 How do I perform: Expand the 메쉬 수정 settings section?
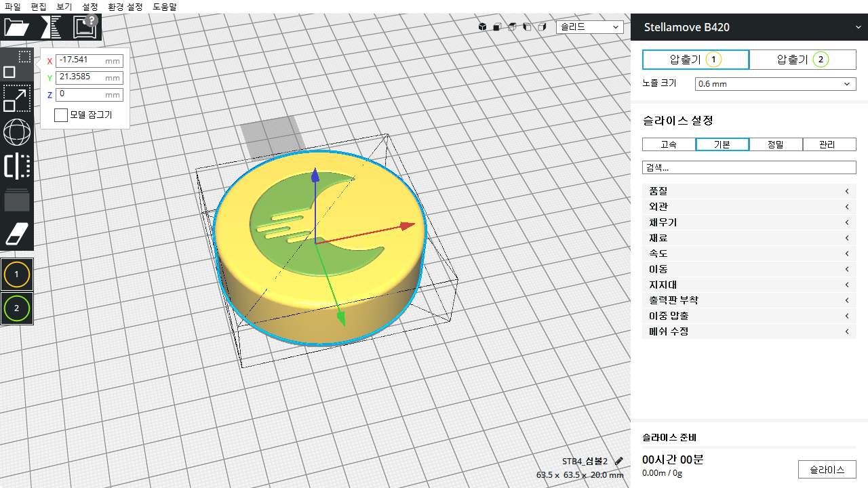(749, 331)
